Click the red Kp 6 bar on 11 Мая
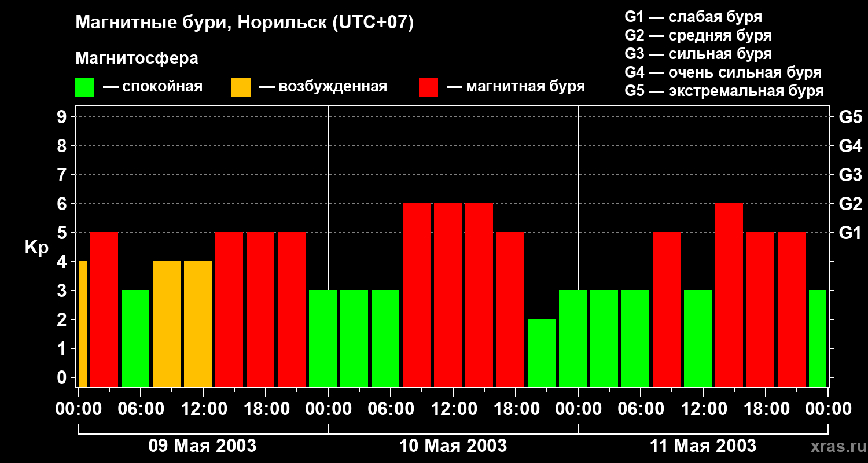868x463 pixels. (729, 295)
